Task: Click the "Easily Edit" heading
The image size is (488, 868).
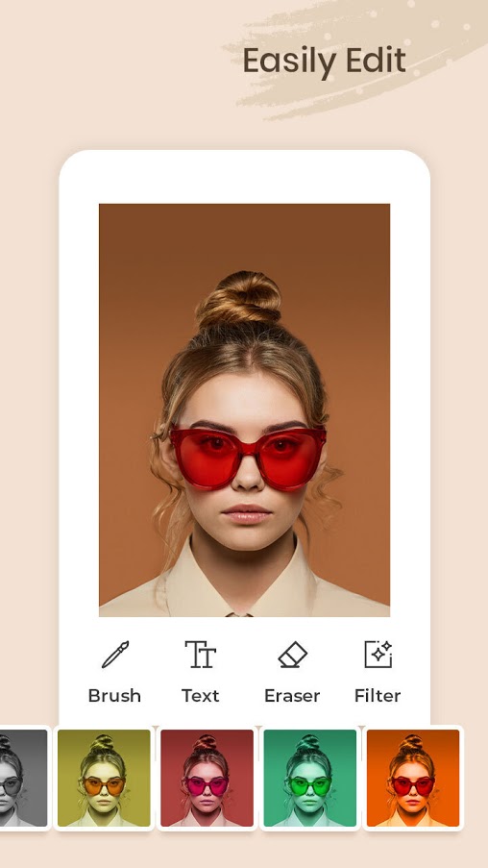Action: pyautogui.click(x=325, y=62)
